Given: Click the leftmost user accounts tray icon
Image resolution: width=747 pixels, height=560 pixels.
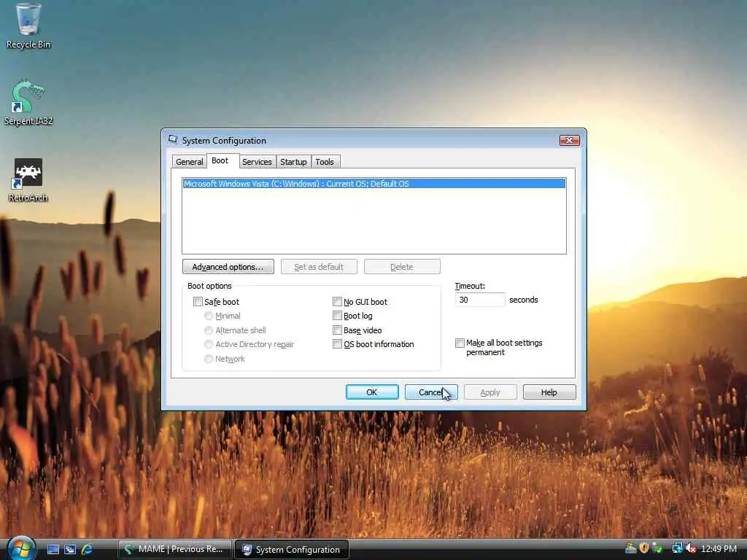Looking at the screenshot, I should pyautogui.click(x=631, y=548).
